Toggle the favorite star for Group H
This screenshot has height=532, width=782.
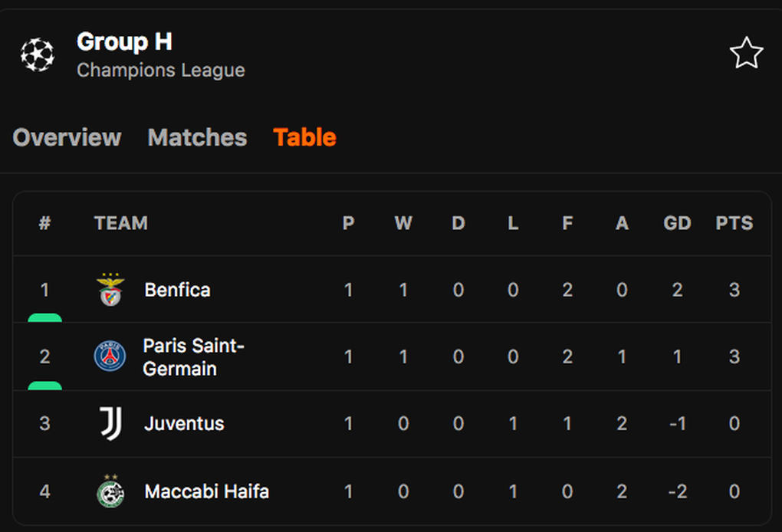point(746,53)
